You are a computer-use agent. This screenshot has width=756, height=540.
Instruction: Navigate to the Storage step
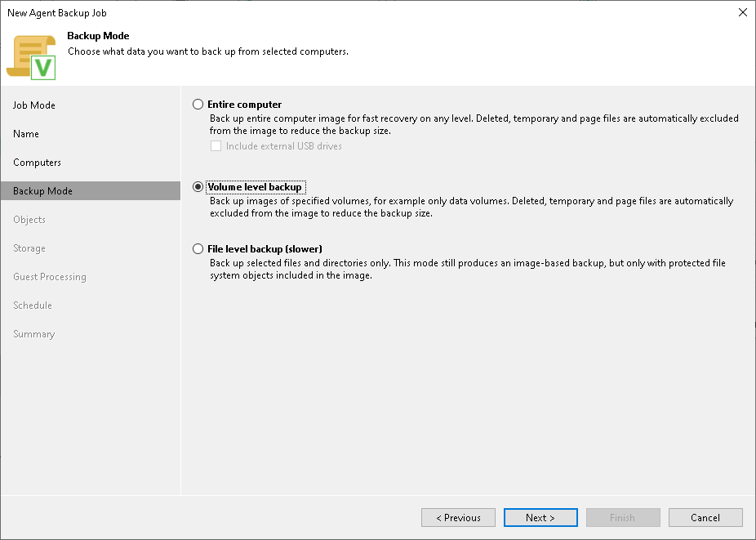tap(29, 248)
